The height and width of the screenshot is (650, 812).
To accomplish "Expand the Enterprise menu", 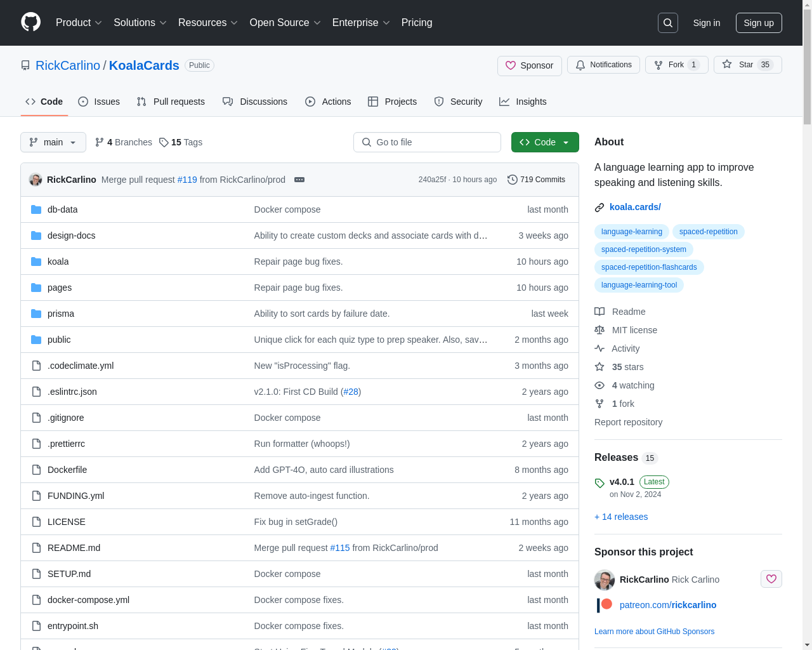I will point(361,23).
